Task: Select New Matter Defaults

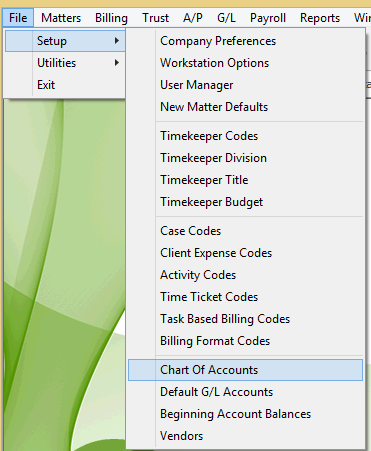Action: [245, 107]
